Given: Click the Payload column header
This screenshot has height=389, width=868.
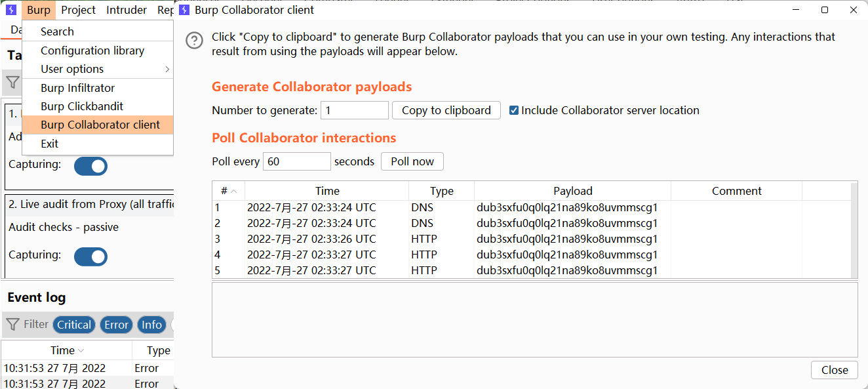Looking at the screenshot, I should pos(573,191).
